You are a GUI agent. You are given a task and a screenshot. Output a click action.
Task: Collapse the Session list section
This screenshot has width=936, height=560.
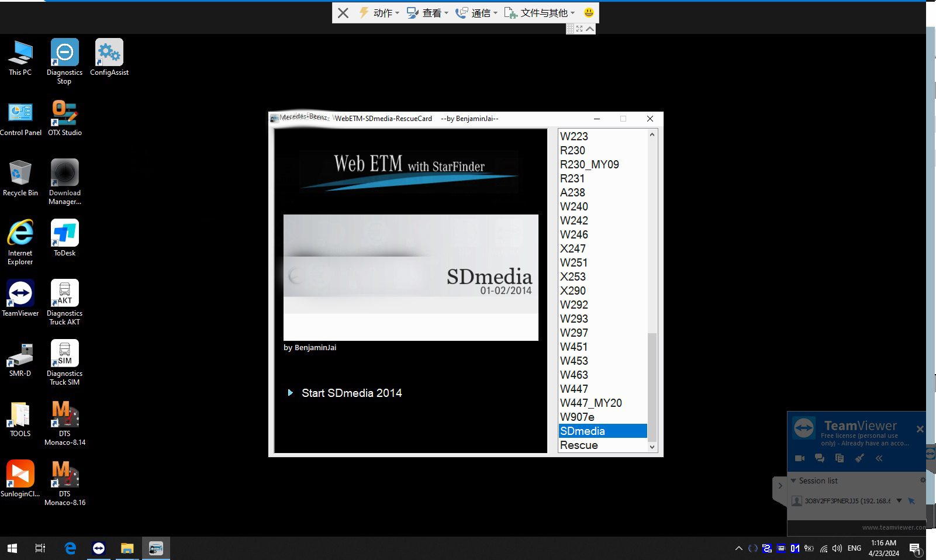793,481
